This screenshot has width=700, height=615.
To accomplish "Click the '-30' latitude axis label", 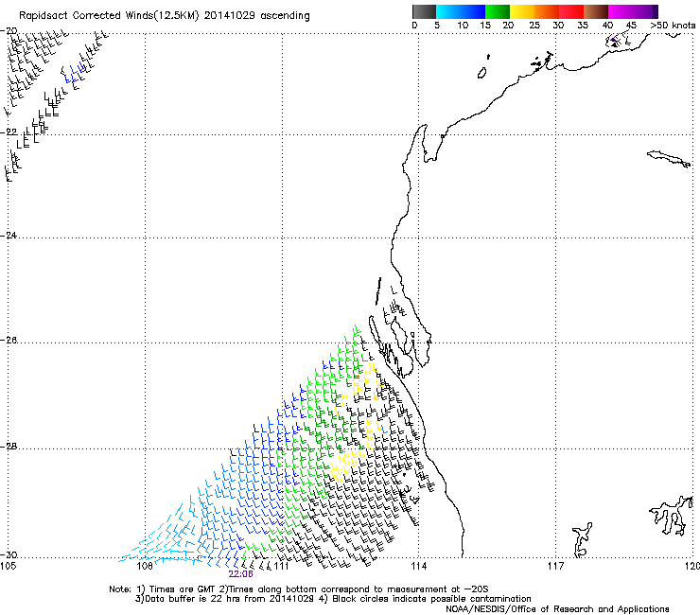I will point(9,555).
